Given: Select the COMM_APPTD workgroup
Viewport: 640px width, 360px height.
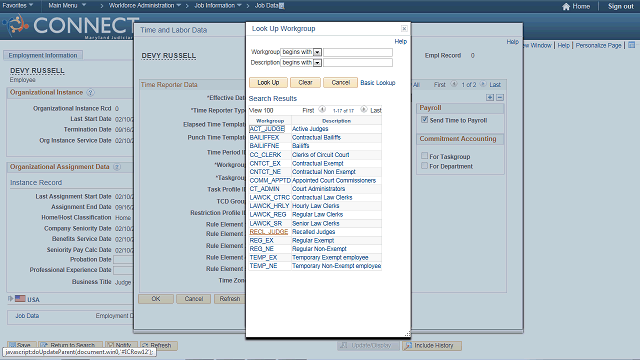Looking at the screenshot, I should point(270,180).
